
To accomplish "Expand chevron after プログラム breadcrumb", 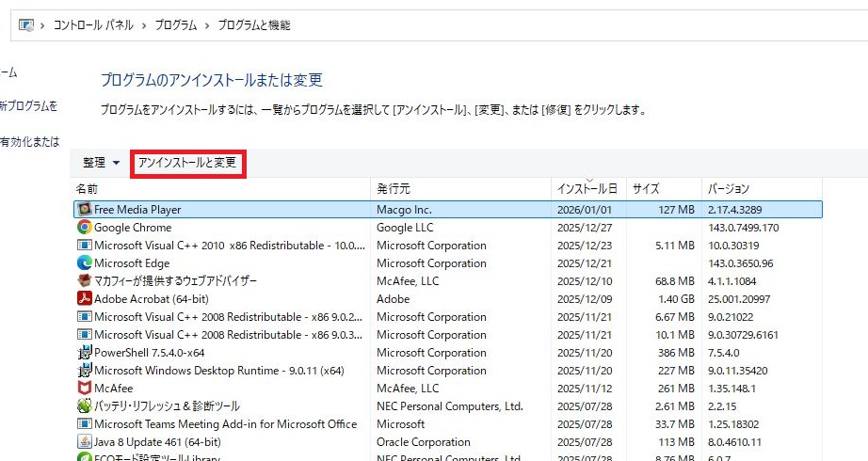I will (207, 25).
